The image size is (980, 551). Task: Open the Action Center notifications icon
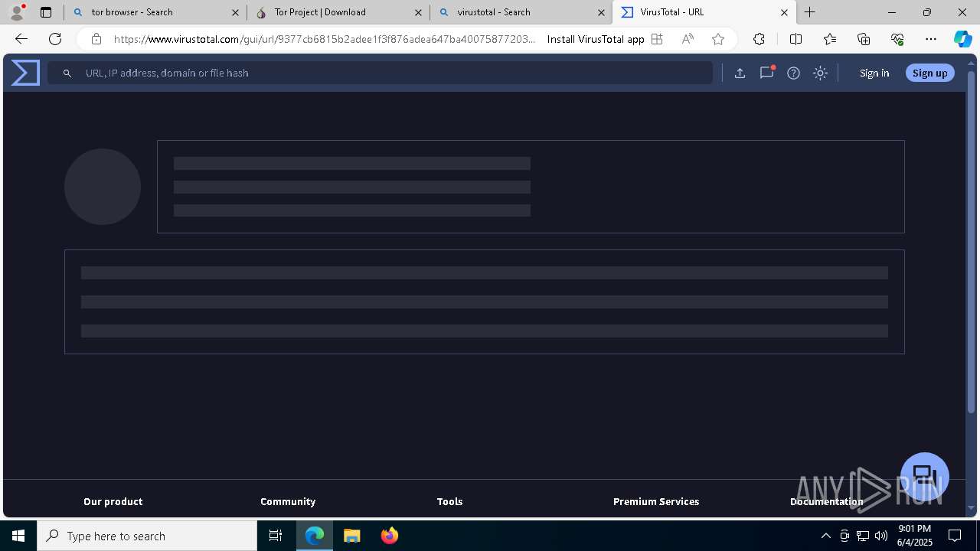[955, 536]
